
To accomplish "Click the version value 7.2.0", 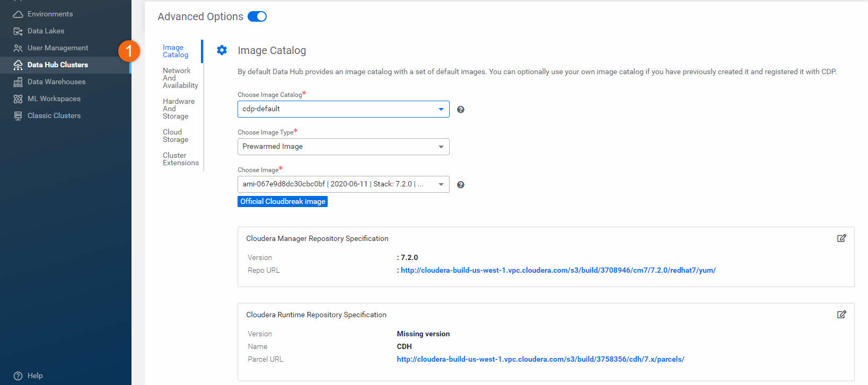I will pyautogui.click(x=409, y=258).
